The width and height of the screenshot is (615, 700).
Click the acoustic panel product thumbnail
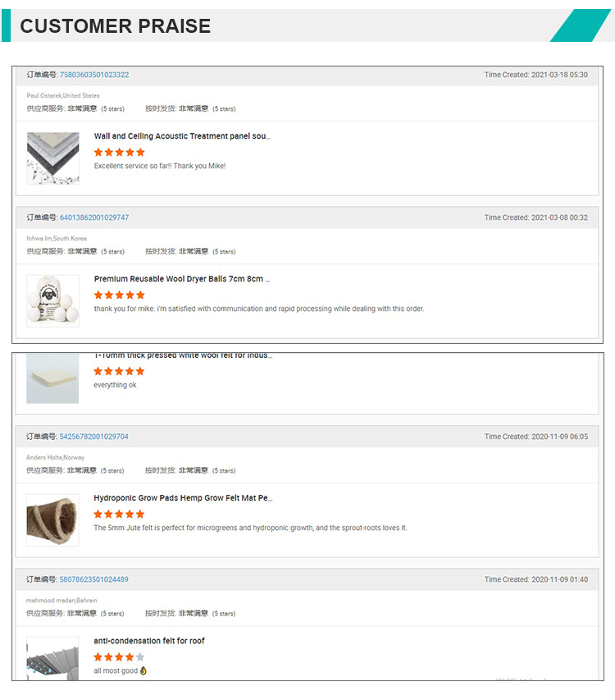pyautogui.click(x=52, y=158)
